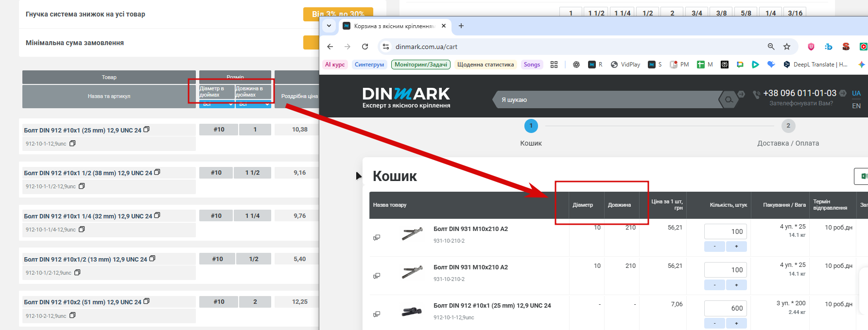
Task: Copy article code 912-10-2-12,9unc
Action: [x=72, y=315]
